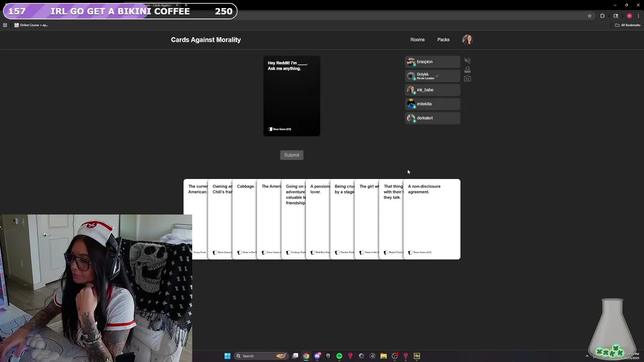Open the Rooms page
This screenshot has width=644, height=362.
click(417, 40)
